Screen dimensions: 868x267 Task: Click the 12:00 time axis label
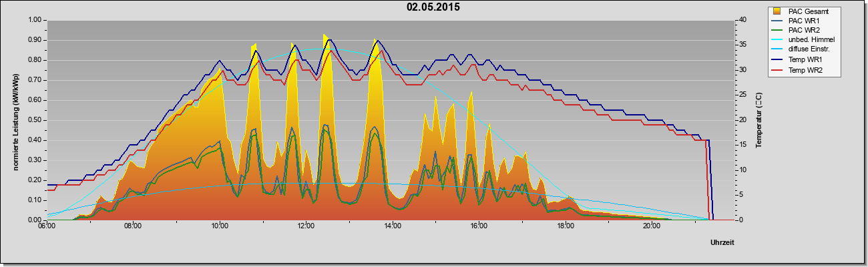(x=306, y=226)
